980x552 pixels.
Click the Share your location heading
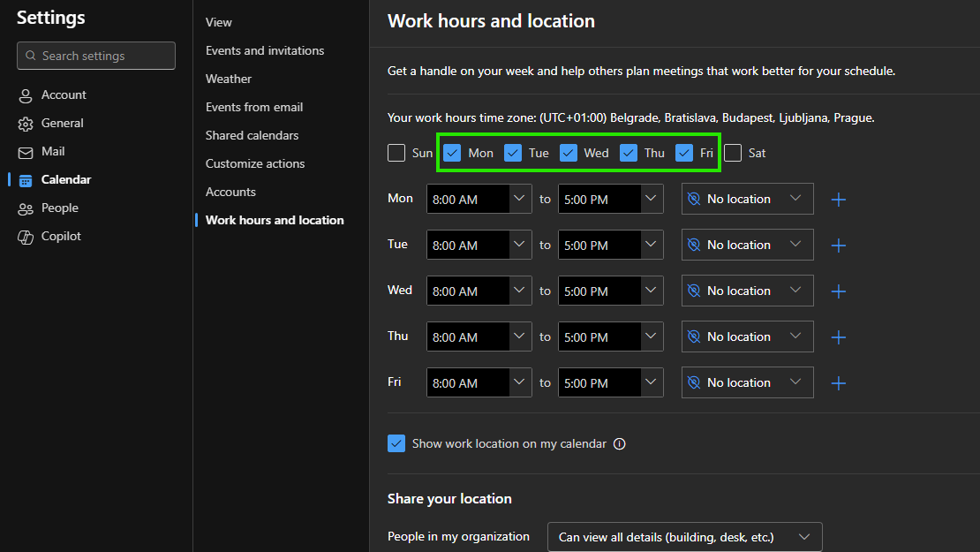[x=449, y=499]
